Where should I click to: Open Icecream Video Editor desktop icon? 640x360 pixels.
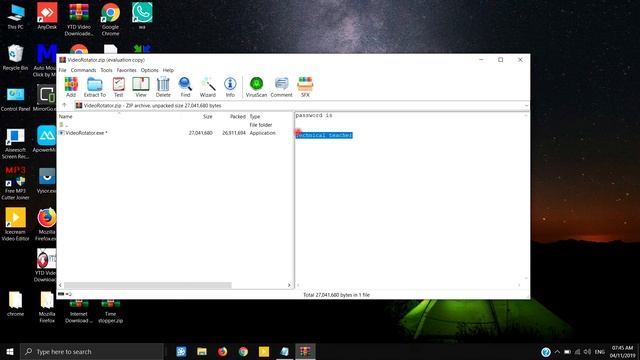click(16, 224)
